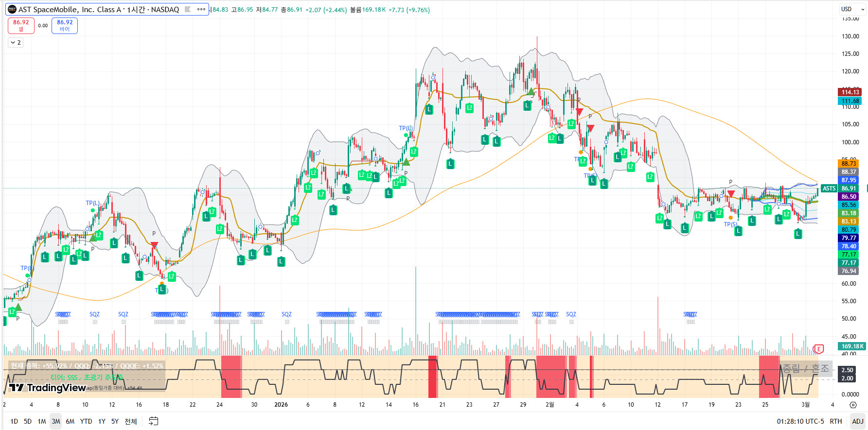This screenshot has height=430, width=868.
Task: Select the 5Y time range
Action: (115, 421)
